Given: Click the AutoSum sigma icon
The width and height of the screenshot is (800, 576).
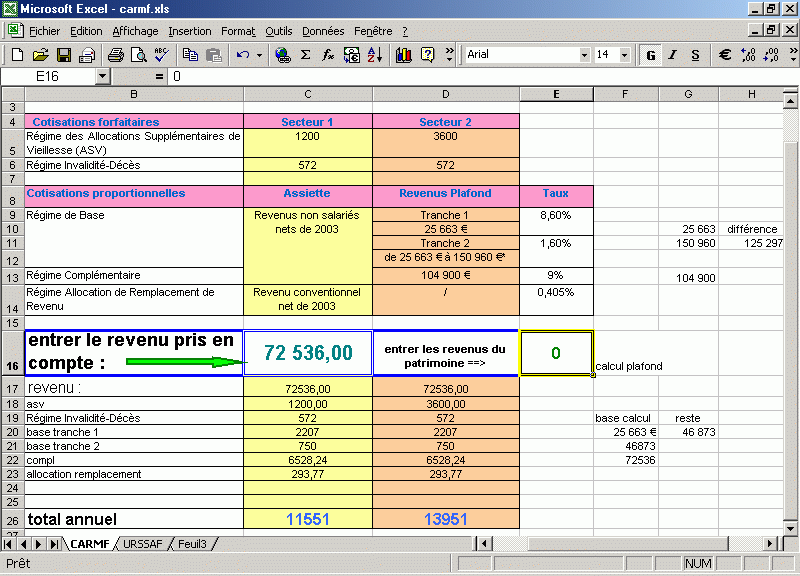Looking at the screenshot, I should tap(306, 55).
